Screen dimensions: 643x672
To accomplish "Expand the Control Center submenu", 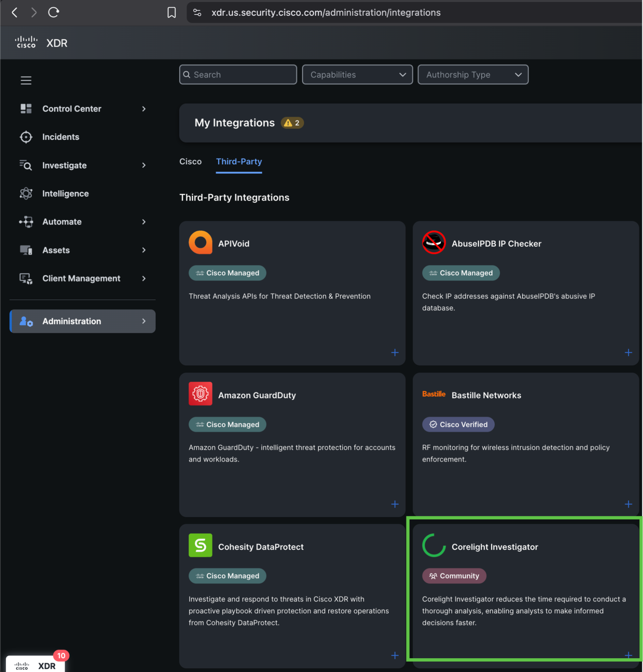I will 144,109.
